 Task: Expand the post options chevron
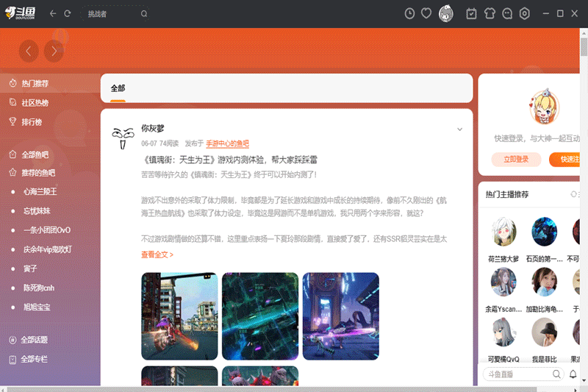(460, 129)
